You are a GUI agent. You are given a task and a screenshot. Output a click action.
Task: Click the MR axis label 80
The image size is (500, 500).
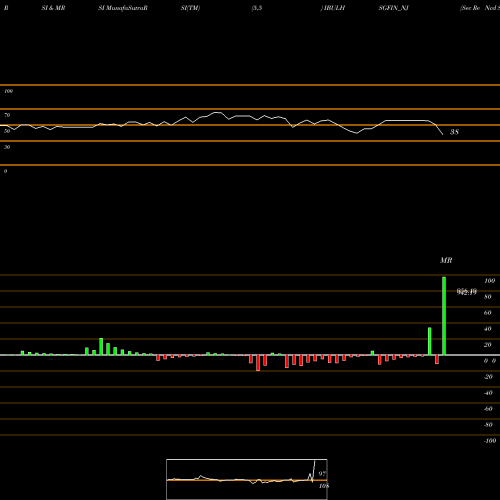coord(488,297)
